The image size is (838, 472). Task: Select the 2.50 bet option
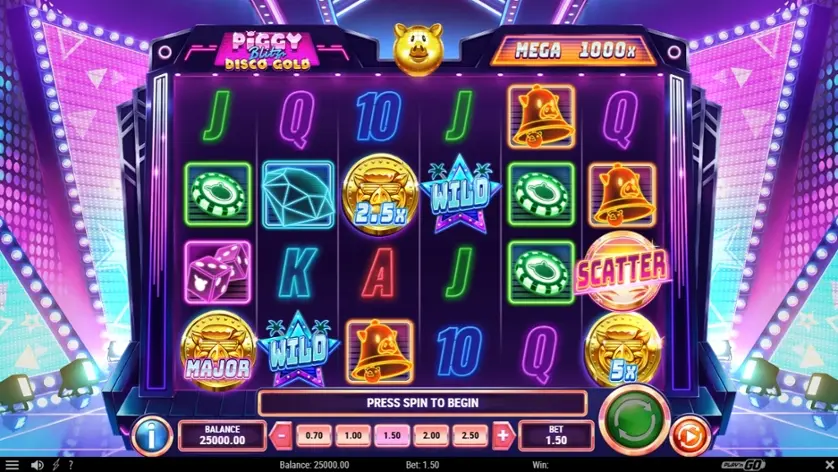pyautogui.click(x=470, y=436)
